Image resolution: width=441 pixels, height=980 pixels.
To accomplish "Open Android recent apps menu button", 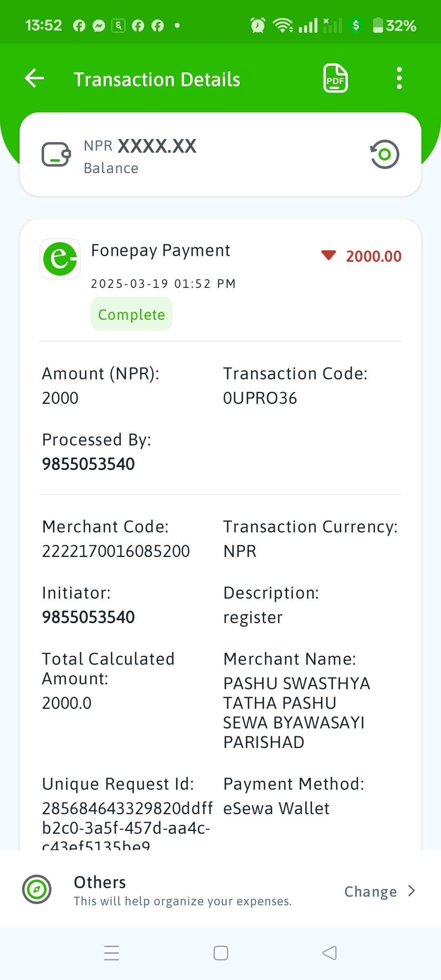I will 111,953.
